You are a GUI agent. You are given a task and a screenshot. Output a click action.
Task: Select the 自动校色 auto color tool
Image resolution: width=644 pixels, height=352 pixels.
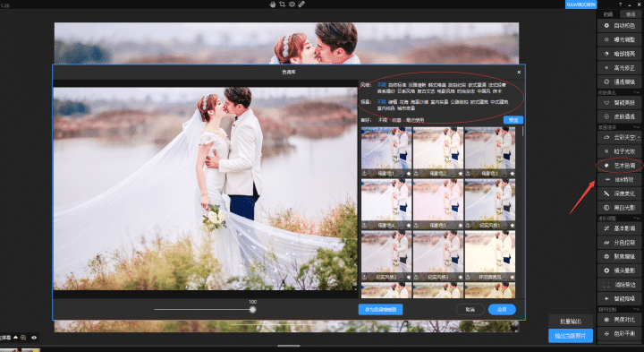(x=619, y=25)
